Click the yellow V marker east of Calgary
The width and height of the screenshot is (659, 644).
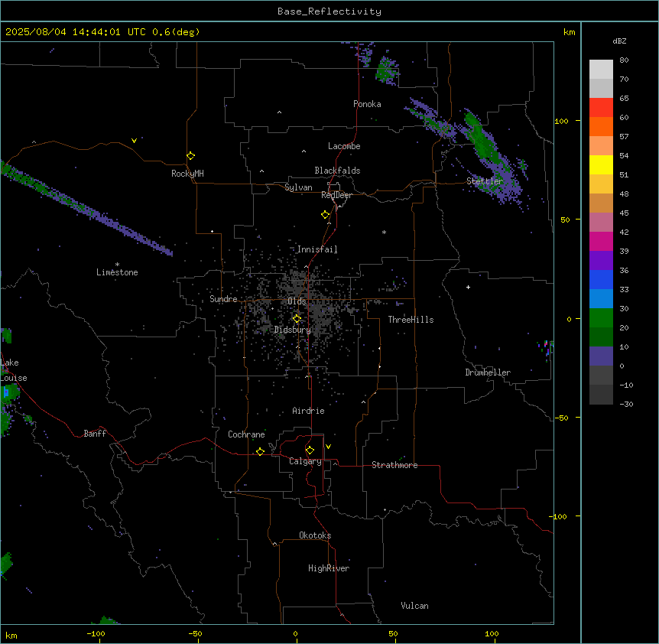(328, 447)
